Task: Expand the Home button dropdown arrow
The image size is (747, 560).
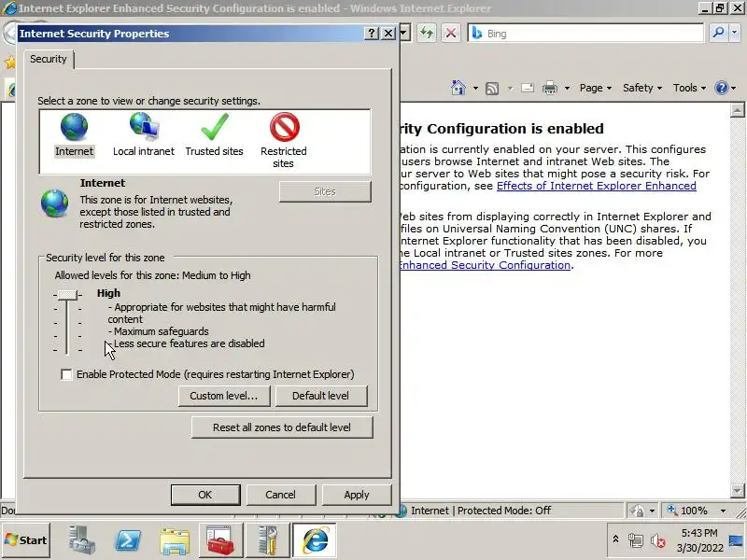Action: (x=475, y=88)
